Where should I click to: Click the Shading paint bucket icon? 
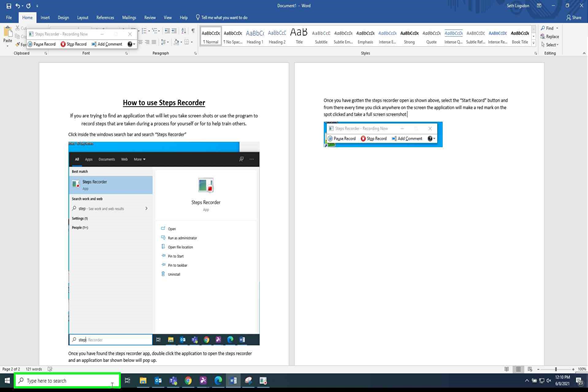tap(176, 42)
